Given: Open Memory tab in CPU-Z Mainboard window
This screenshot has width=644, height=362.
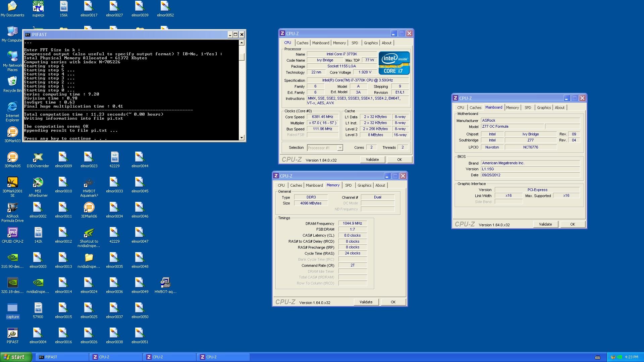Looking at the screenshot, I should pyautogui.click(x=512, y=108).
